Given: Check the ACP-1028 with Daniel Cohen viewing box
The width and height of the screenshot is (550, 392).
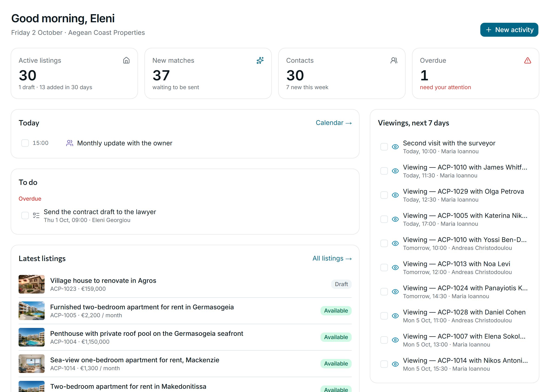Looking at the screenshot, I should pos(384,316).
